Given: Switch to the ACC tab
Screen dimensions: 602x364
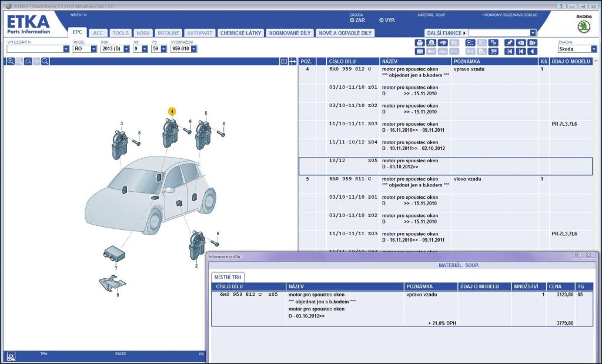Looking at the screenshot, I should click(x=98, y=33).
